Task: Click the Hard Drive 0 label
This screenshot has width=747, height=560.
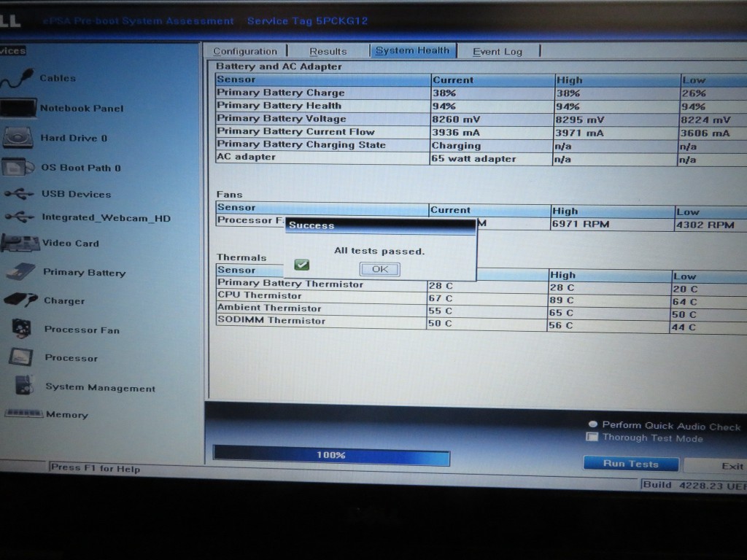Action: coord(74,138)
